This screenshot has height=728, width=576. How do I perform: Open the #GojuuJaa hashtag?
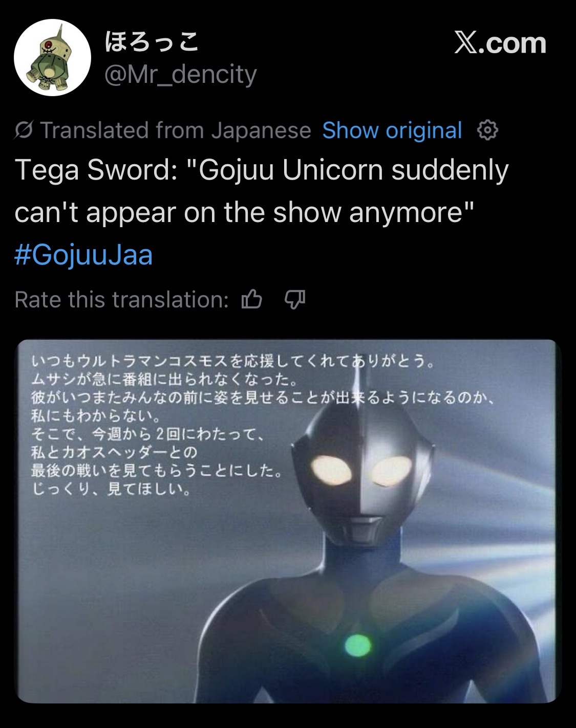[x=84, y=255]
